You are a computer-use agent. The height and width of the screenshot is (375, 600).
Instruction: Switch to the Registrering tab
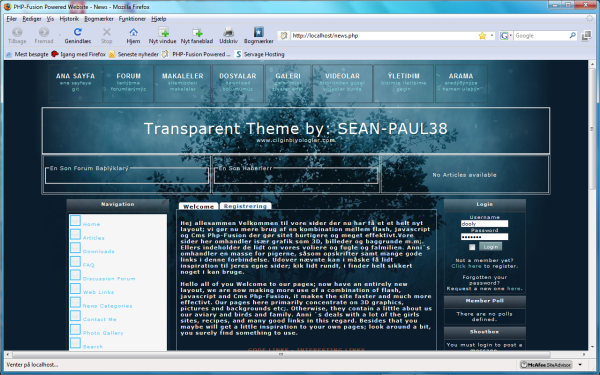[x=245, y=206]
